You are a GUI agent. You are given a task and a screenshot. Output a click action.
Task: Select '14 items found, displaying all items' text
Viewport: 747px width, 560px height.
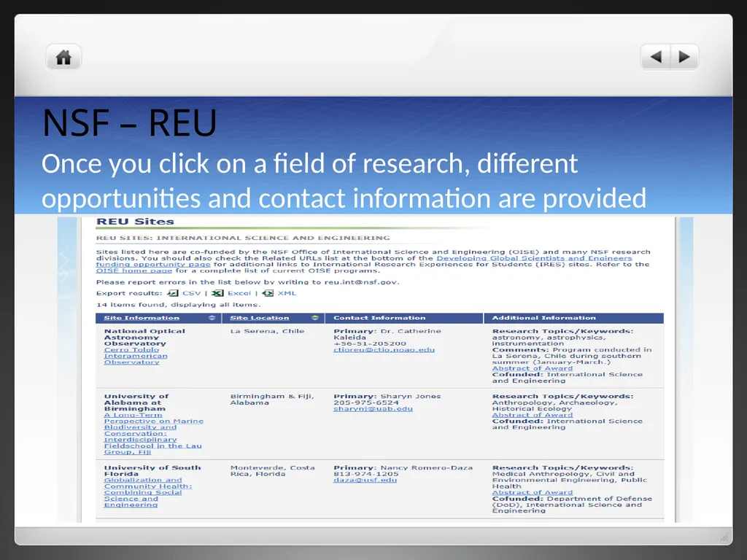179,305
